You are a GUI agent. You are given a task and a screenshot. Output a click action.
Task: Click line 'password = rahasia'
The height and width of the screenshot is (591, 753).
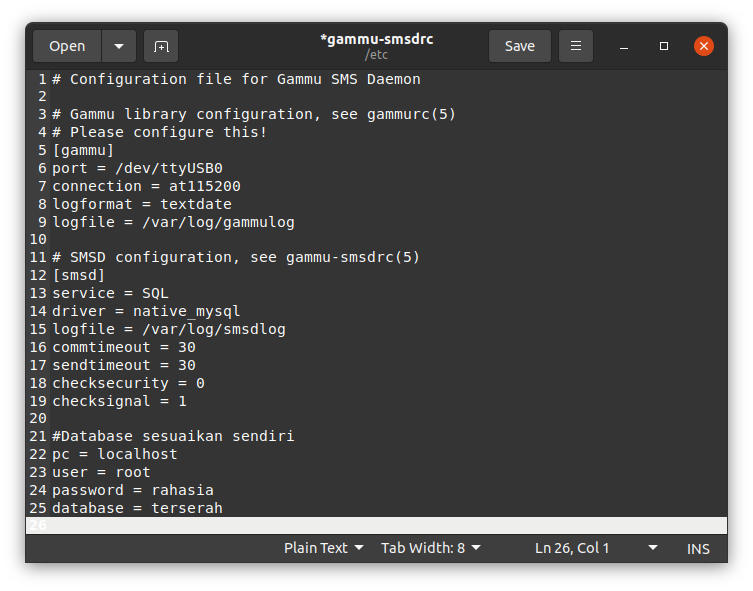[x=133, y=490]
